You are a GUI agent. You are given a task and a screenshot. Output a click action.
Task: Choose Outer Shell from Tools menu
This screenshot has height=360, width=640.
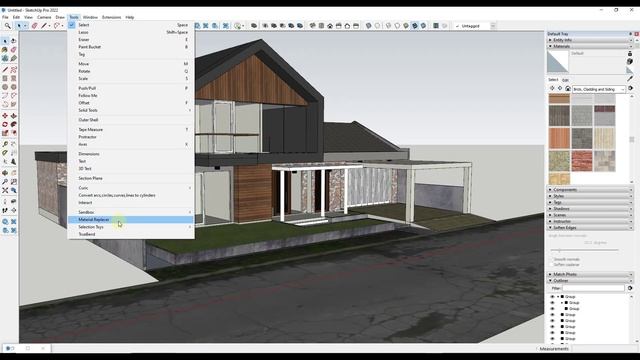131,120
